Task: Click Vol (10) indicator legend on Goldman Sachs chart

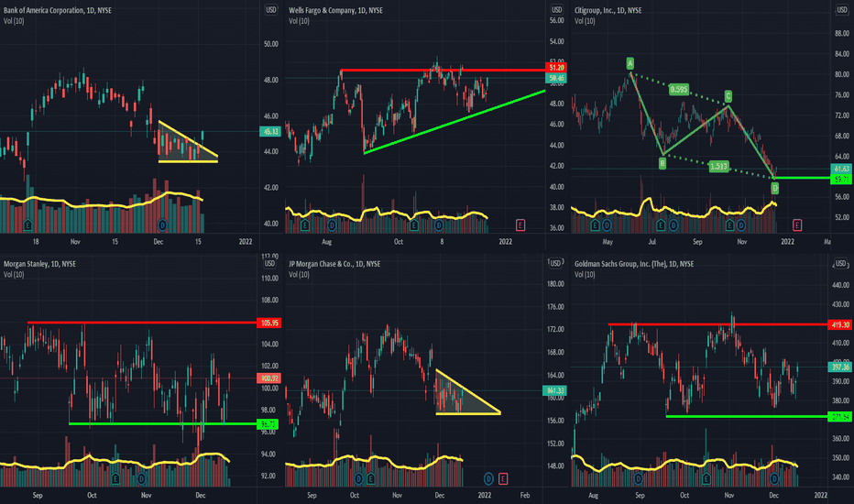Action: (585, 275)
